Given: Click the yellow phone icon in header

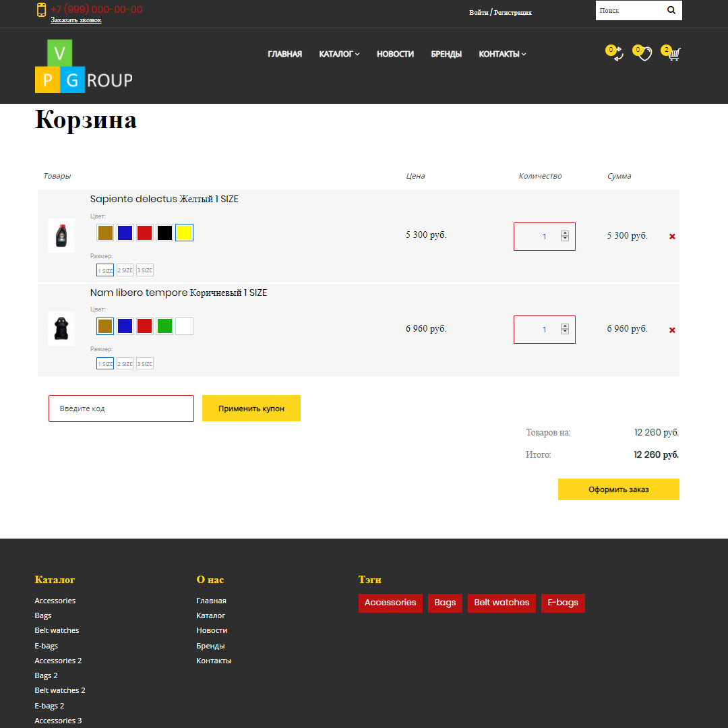Looking at the screenshot, I should click(x=41, y=9).
